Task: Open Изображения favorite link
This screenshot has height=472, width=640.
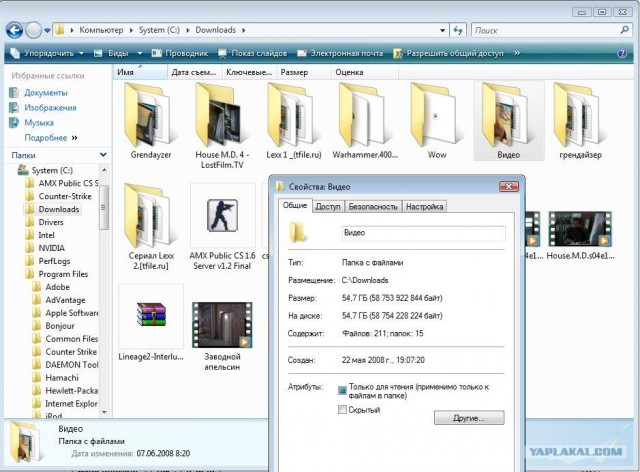Action: click(50, 108)
